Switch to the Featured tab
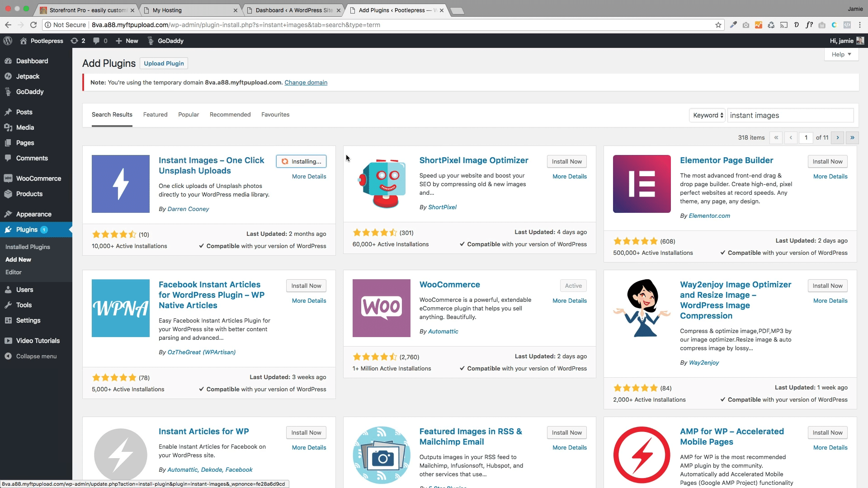 [x=156, y=114]
